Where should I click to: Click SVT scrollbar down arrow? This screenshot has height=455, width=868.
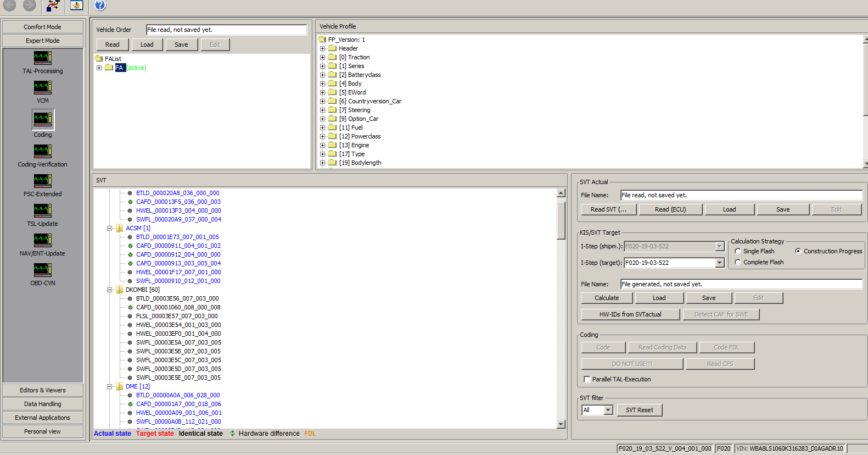point(561,424)
